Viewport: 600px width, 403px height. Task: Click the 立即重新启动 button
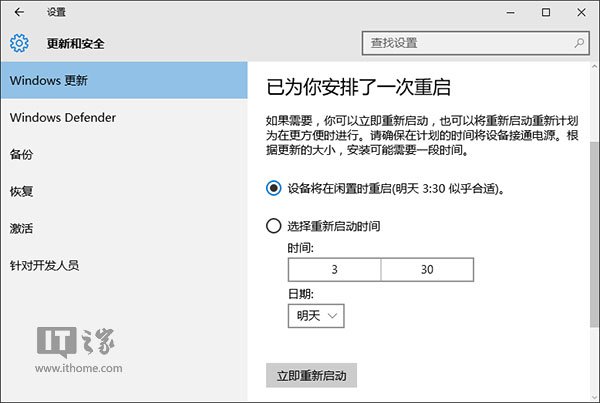click(x=311, y=375)
